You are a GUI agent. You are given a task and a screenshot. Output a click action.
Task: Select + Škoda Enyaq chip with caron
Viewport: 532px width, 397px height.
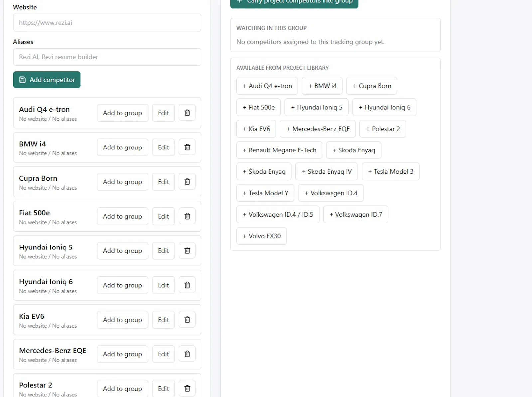[264, 172]
